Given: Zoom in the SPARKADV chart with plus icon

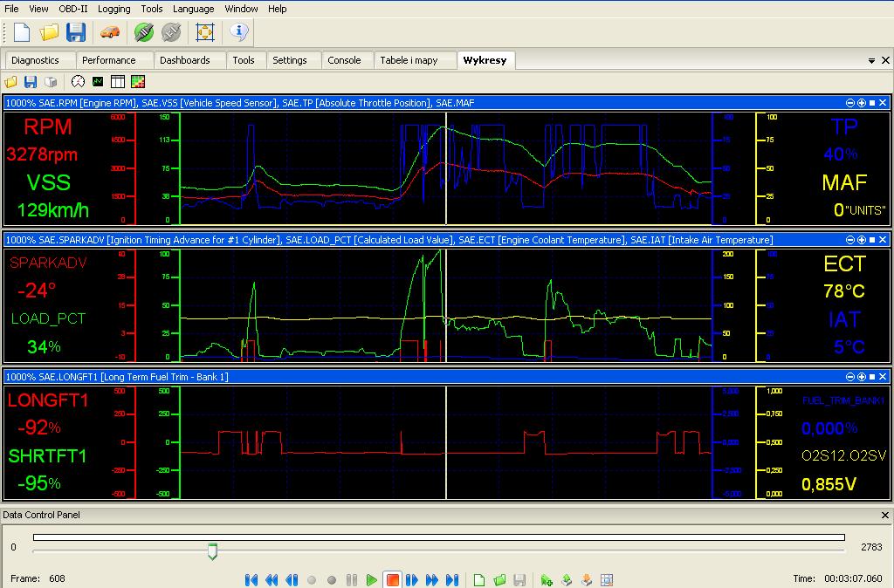Looking at the screenshot, I should point(862,239).
